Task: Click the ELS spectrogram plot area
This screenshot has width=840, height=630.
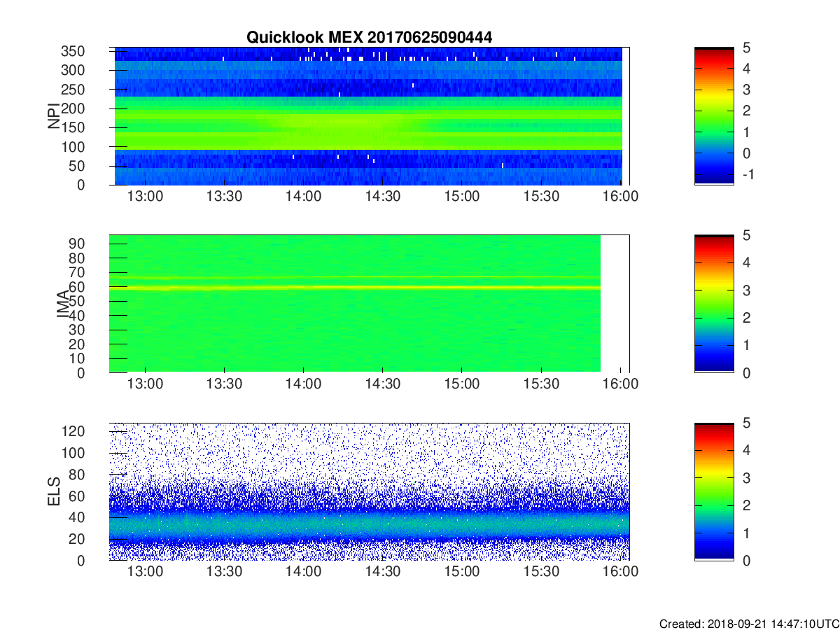Action: pos(369,491)
